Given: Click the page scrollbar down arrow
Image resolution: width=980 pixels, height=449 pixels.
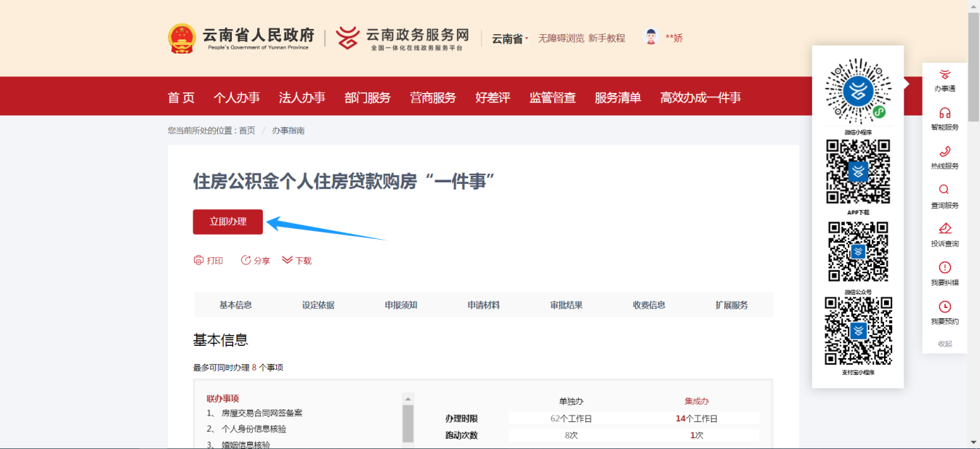Looking at the screenshot, I should [x=973, y=442].
